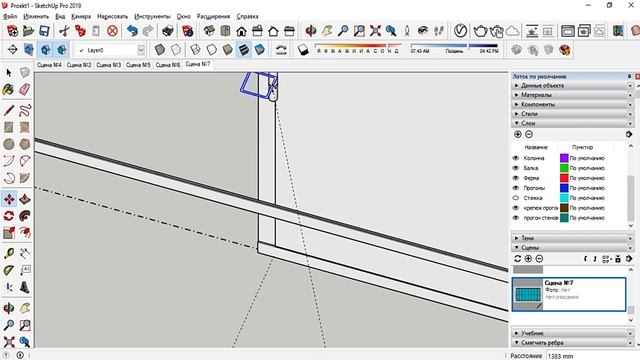Remove layer with minus button
The height and width of the screenshot is (360, 640).
(529, 134)
